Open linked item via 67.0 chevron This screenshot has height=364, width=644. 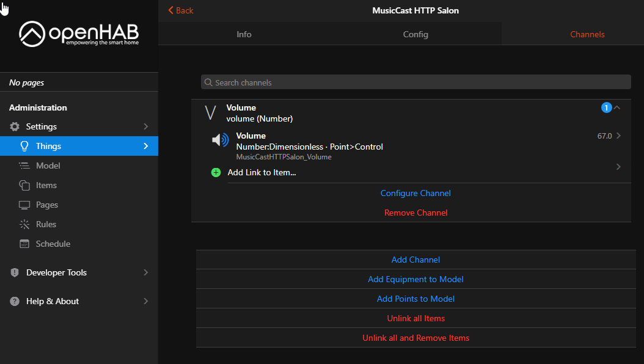pos(618,136)
